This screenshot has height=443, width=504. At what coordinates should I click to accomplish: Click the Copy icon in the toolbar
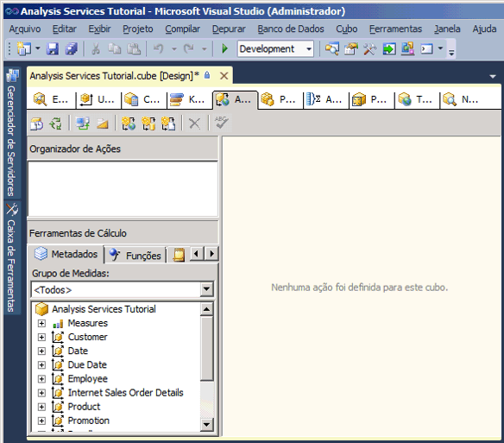pos(115,49)
